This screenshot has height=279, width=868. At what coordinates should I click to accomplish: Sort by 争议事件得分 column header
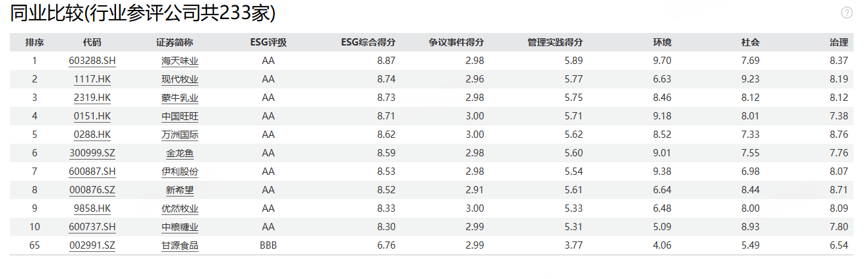(457, 42)
